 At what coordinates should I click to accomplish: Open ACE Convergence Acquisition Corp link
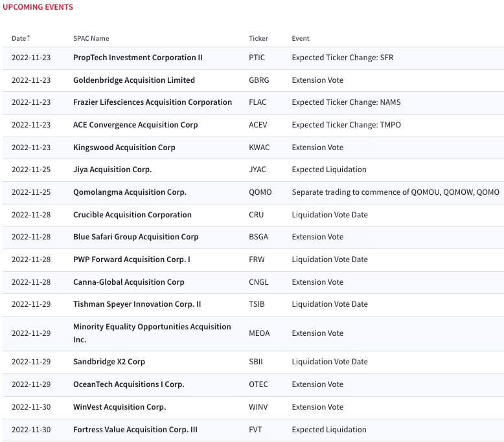point(135,125)
